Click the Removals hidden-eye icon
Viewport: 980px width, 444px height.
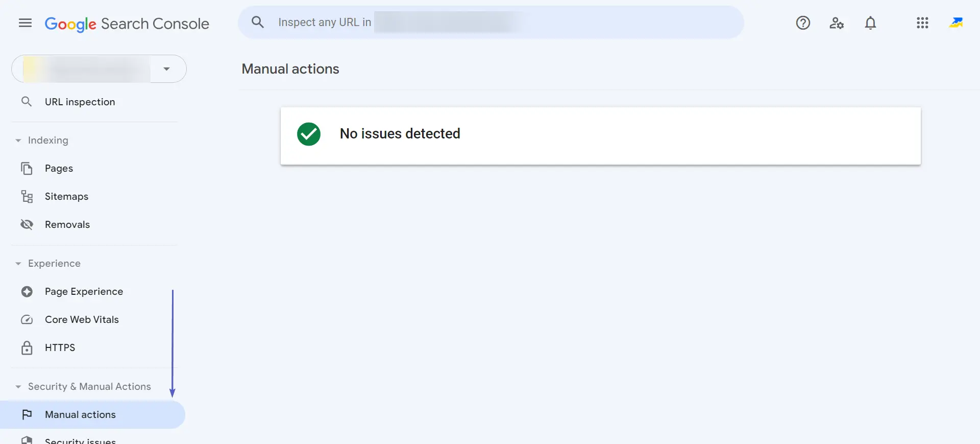click(x=27, y=224)
